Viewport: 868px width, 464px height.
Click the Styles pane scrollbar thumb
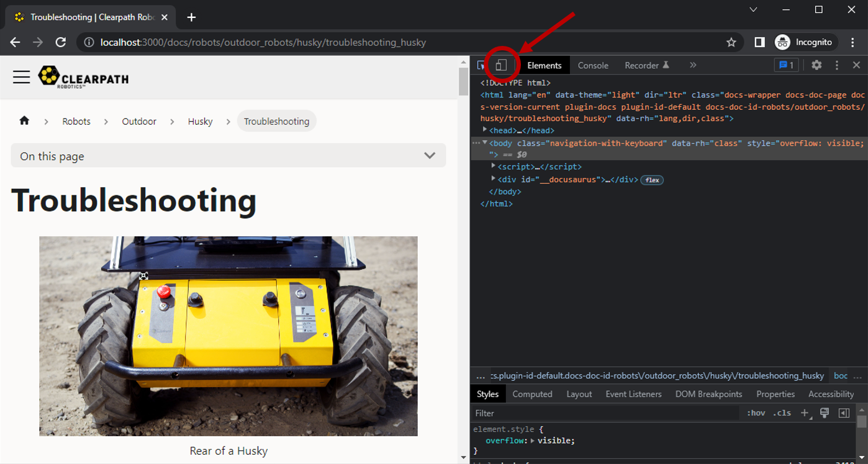(862, 422)
